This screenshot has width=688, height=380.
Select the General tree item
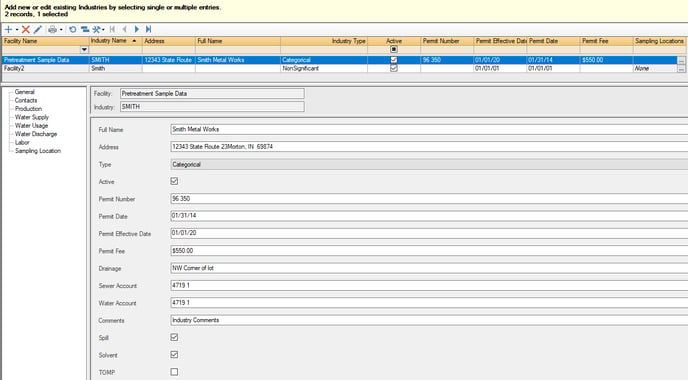[x=25, y=92]
